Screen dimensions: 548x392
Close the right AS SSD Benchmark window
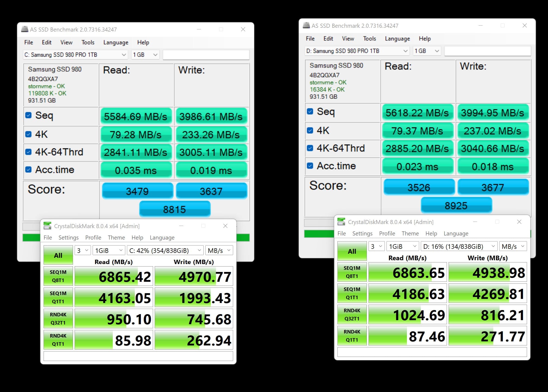525,25
